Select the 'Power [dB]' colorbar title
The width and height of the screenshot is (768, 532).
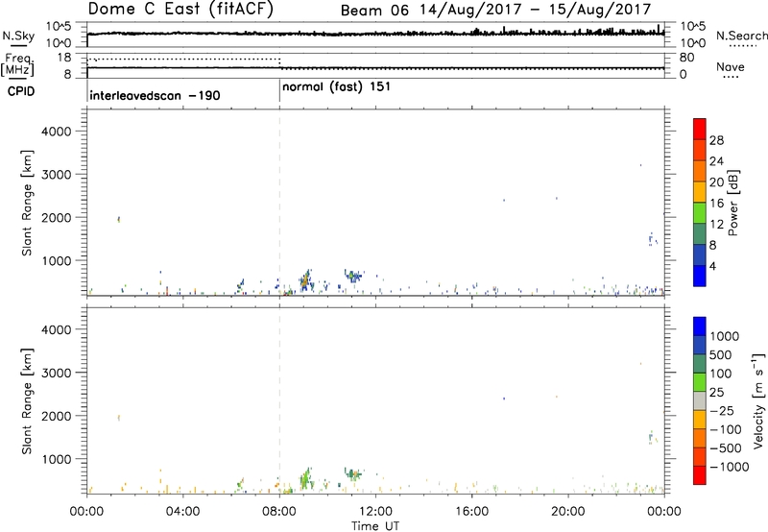tap(733, 203)
